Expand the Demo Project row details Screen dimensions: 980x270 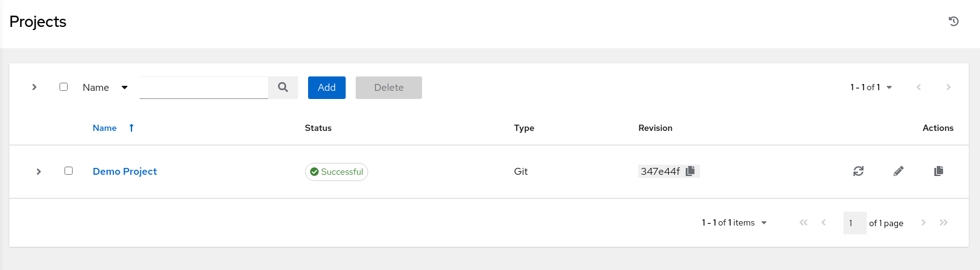tap(39, 171)
